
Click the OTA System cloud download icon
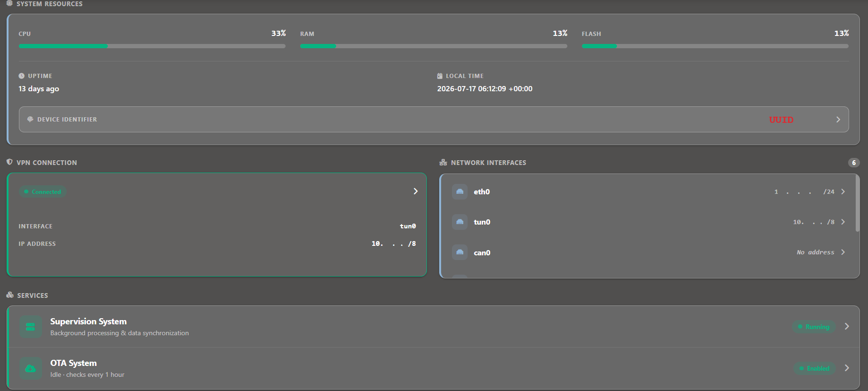pos(30,368)
